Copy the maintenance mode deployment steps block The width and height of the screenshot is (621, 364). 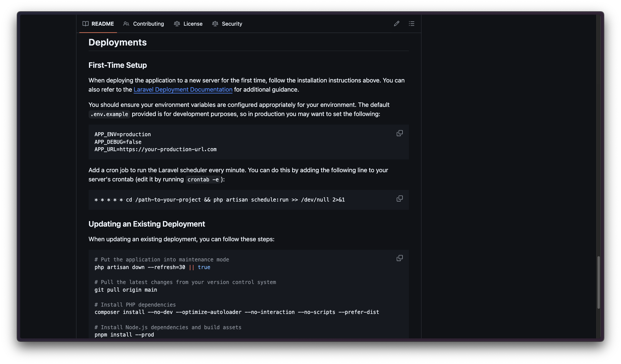[399, 258]
